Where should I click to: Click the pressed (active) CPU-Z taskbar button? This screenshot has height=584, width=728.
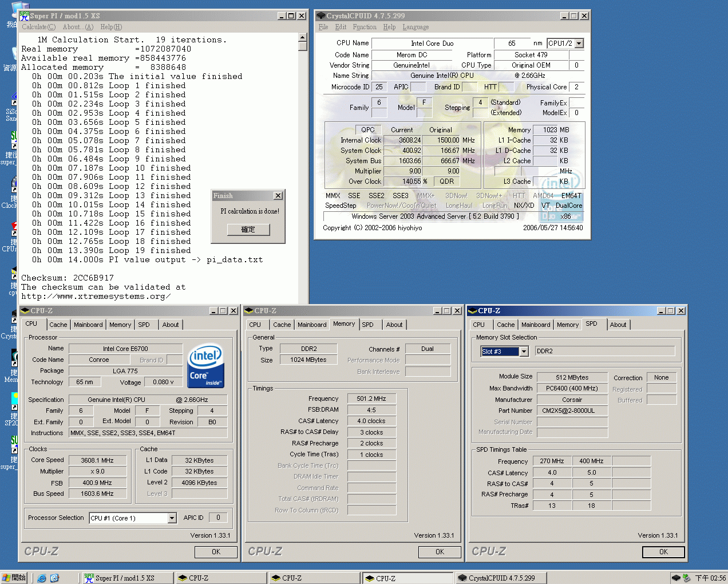point(407,578)
